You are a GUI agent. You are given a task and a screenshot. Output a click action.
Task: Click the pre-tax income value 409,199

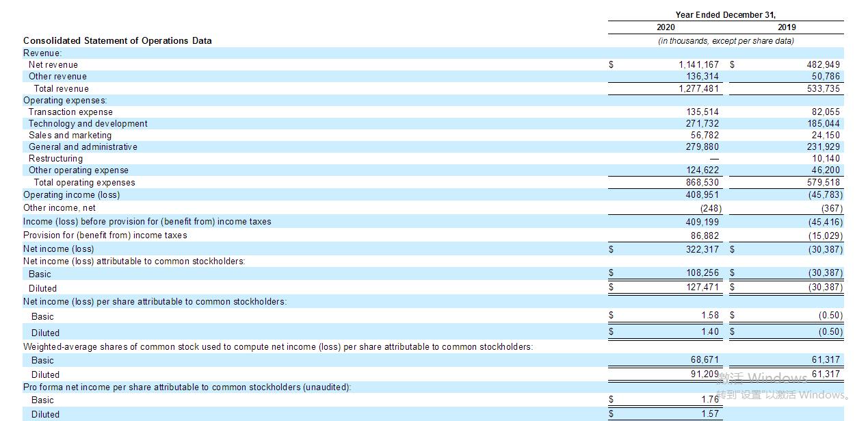pos(702,222)
